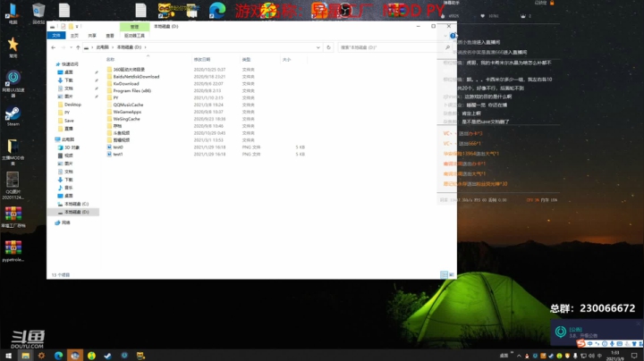Launch the UU accelerator desktop shortcut
Image resolution: width=644 pixels, height=361 pixels.
point(13,83)
